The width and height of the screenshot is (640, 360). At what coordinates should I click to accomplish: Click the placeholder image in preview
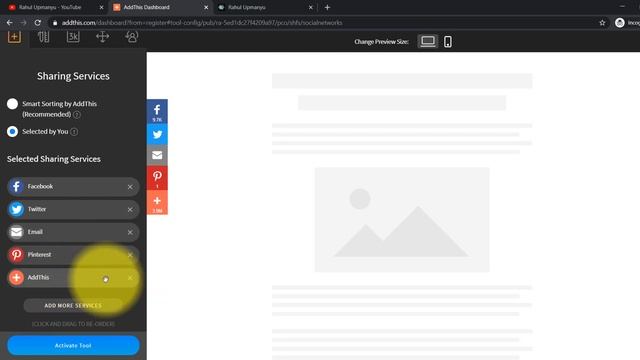[402, 220]
